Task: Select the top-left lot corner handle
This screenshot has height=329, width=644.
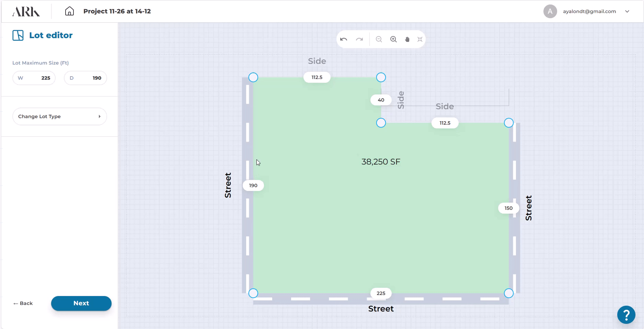Action: click(253, 77)
